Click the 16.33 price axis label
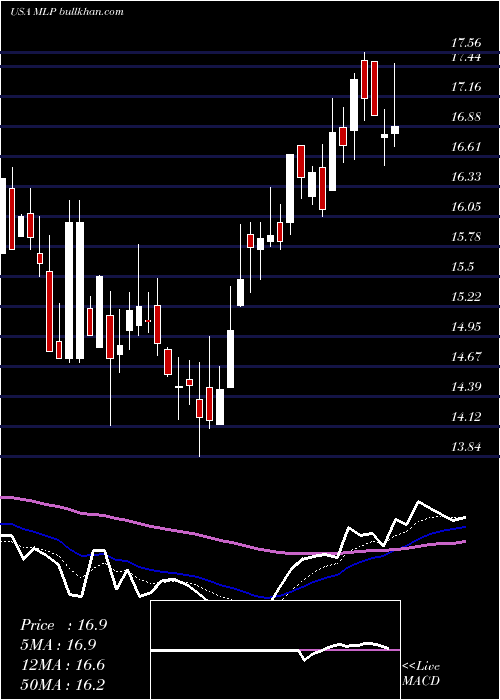The height and width of the screenshot is (700, 500). (466, 177)
